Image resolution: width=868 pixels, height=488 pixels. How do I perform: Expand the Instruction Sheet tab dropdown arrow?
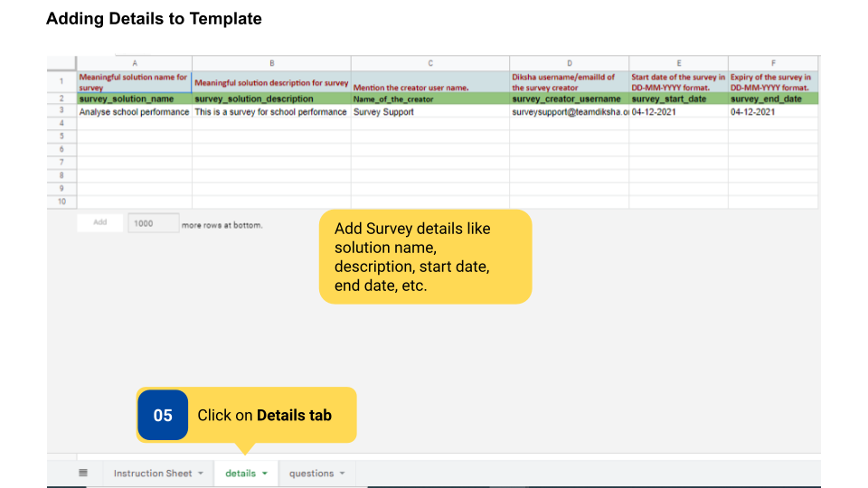(201, 474)
